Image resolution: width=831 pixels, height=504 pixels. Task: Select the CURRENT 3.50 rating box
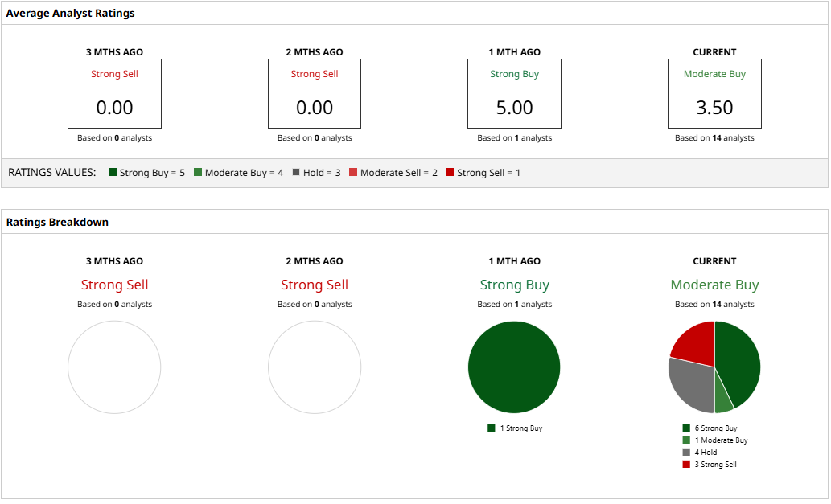click(x=714, y=94)
